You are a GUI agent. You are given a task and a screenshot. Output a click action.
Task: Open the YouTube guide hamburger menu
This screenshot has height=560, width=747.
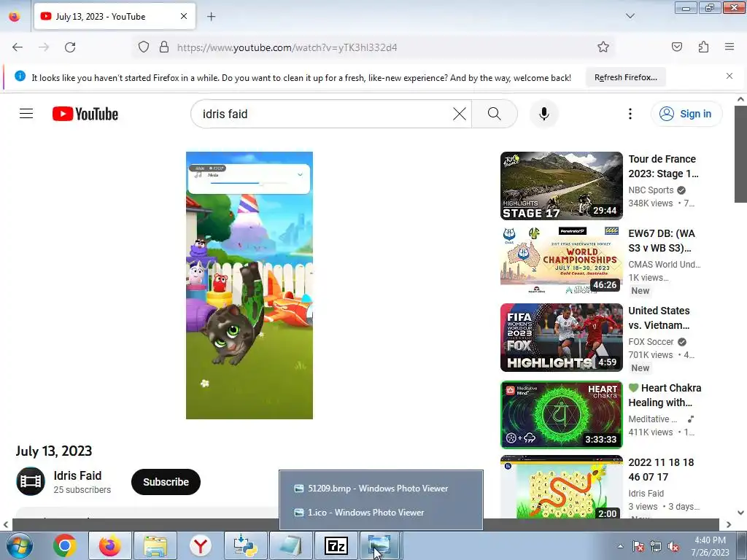pyautogui.click(x=26, y=114)
